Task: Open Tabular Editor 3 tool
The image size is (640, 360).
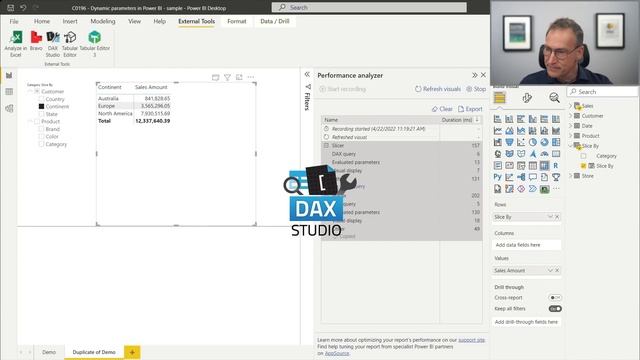Action: 94,44
